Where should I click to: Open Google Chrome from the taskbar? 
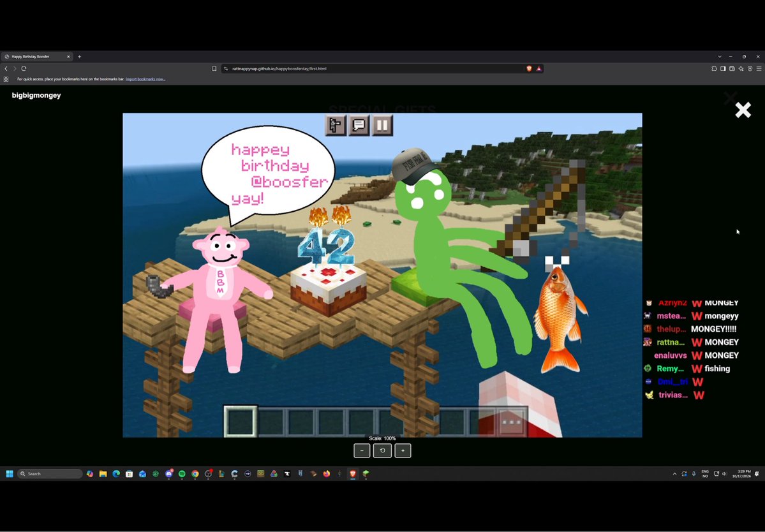click(x=195, y=473)
